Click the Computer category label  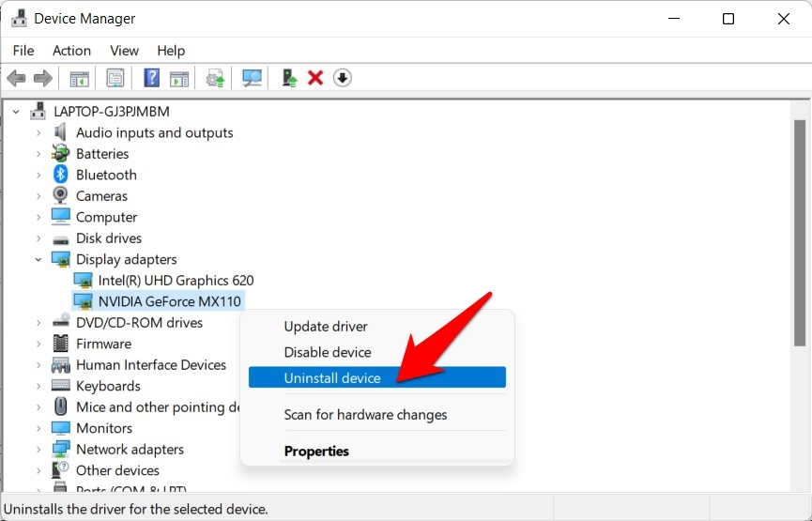pos(107,217)
